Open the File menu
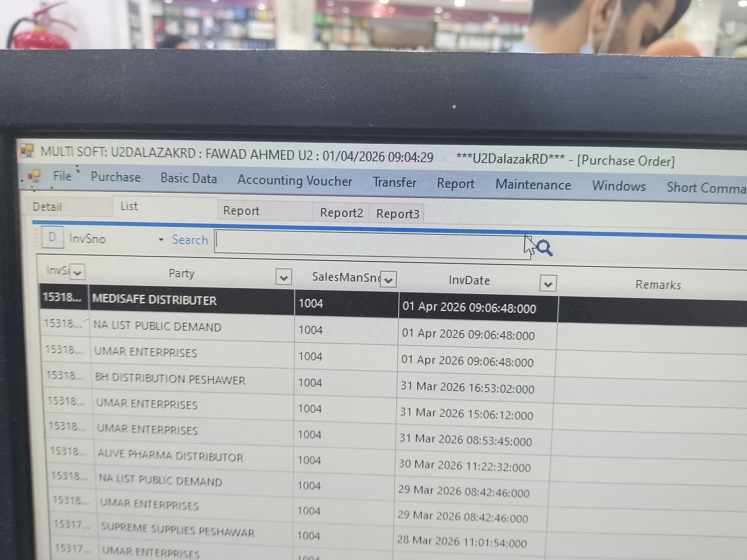This screenshot has width=747, height=560. [62, 176]
